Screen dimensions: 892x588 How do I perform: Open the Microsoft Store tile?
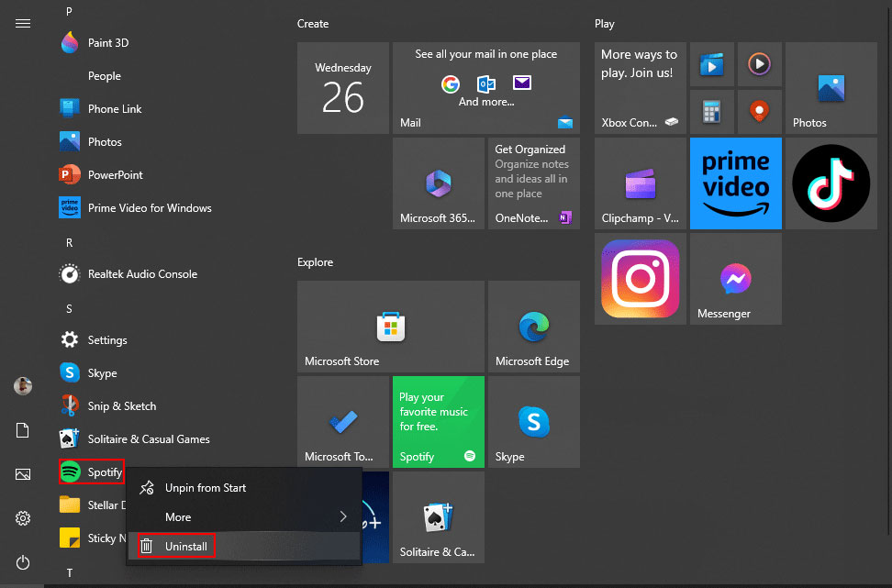point(391,327)
